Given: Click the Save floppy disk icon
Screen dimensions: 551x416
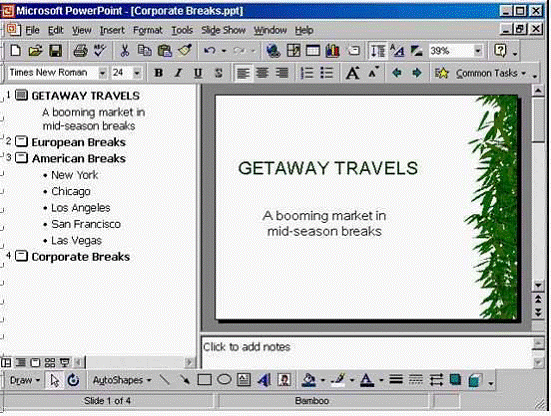Looking at the screenshot, I should (55, 51).
